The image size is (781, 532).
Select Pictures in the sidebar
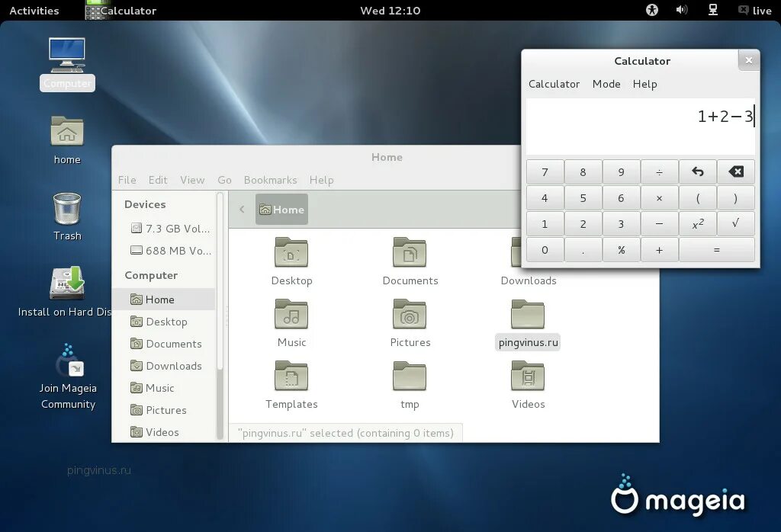[x=164, y=410]
